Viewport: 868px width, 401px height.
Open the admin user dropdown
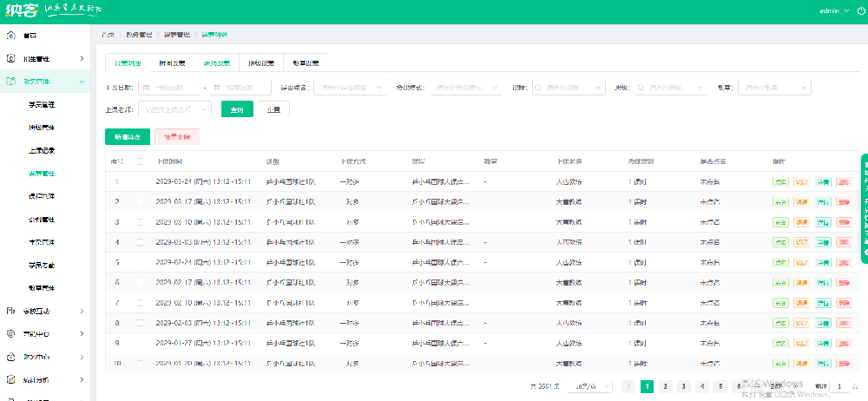tap(833, 10)
